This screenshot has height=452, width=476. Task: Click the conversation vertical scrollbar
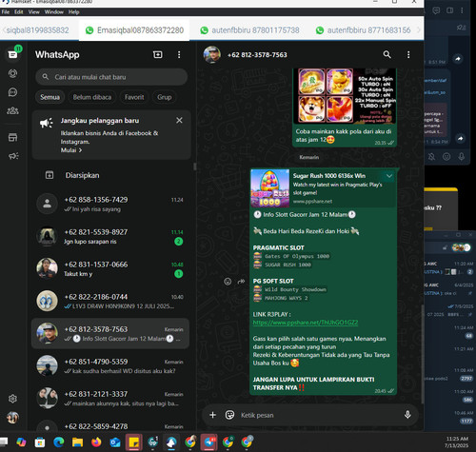coord(422,354)
